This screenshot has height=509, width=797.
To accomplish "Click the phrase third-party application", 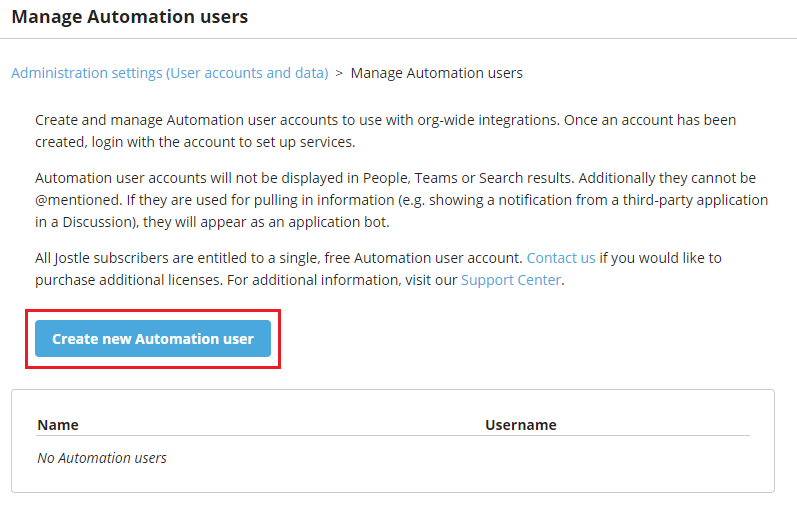I will click(x=695, y=200).
